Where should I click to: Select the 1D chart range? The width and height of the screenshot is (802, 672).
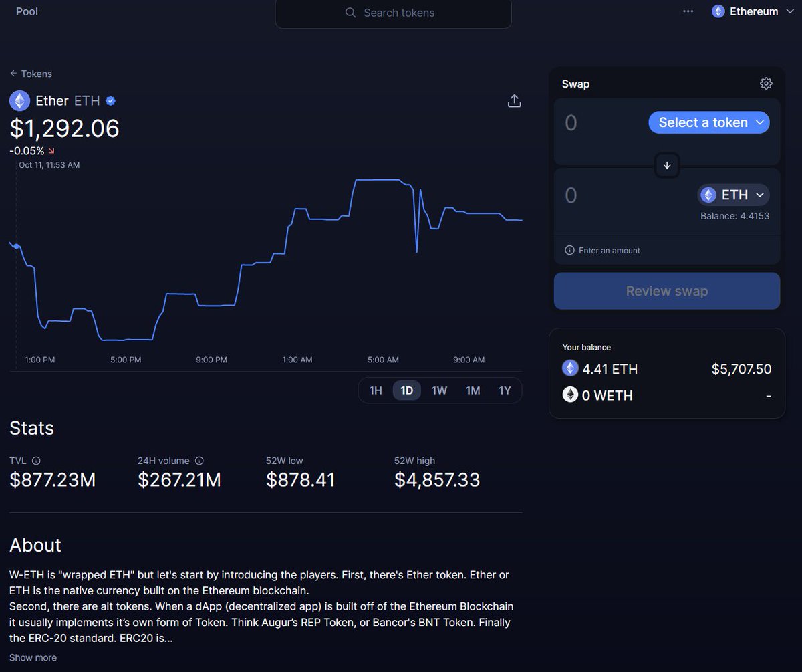tap(407, 390)
